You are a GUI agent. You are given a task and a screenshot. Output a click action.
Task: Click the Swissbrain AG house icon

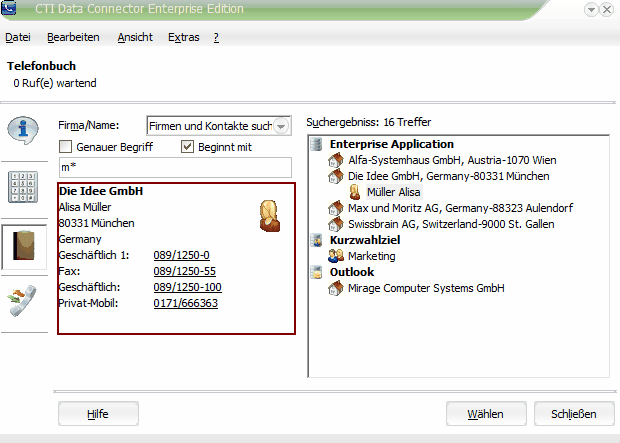click(x=337, y=224)
